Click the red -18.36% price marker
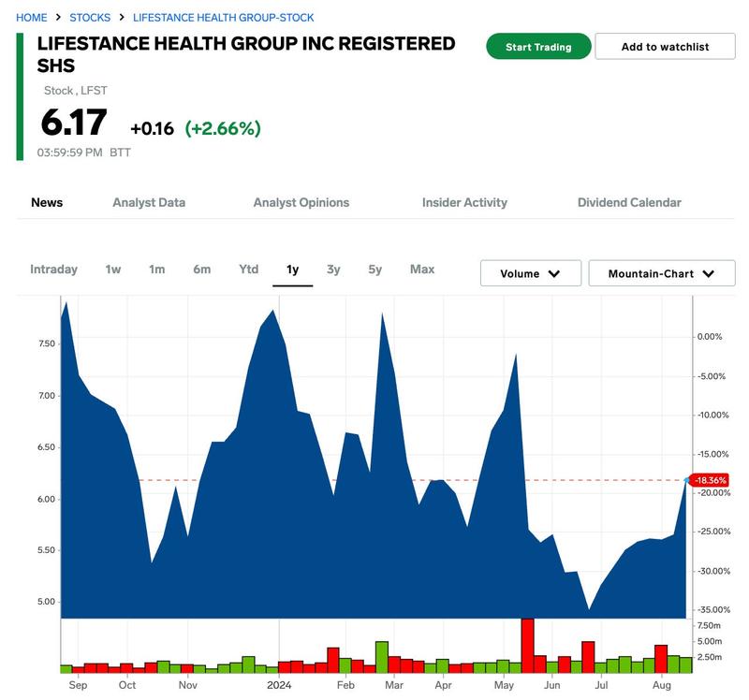Screen dimensions: 749x700 click(x=709, y=480)
